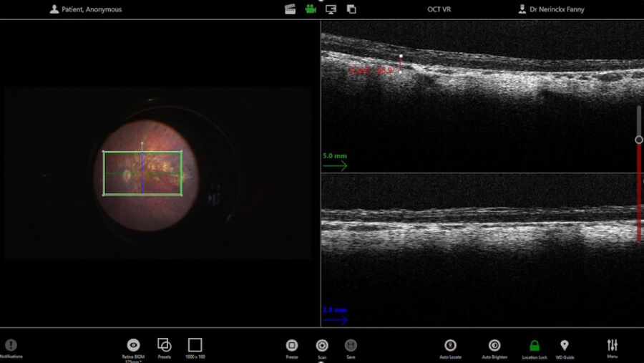Freeze the live OCT image

(x=292, y=349)
